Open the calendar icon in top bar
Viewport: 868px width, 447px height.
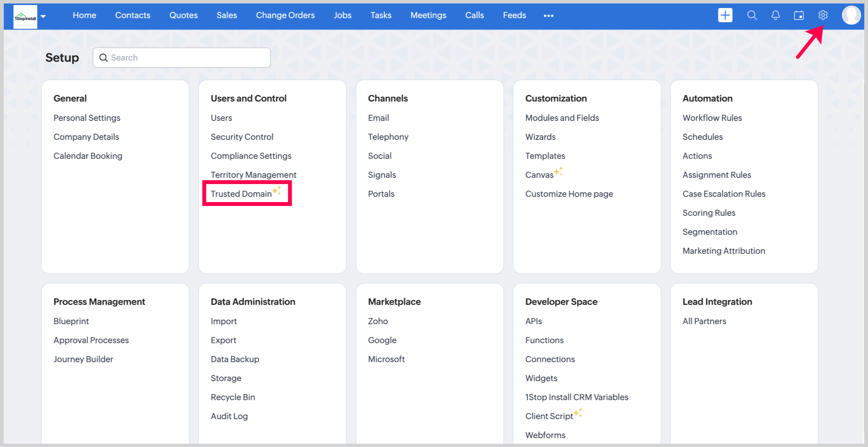(799, 15)
